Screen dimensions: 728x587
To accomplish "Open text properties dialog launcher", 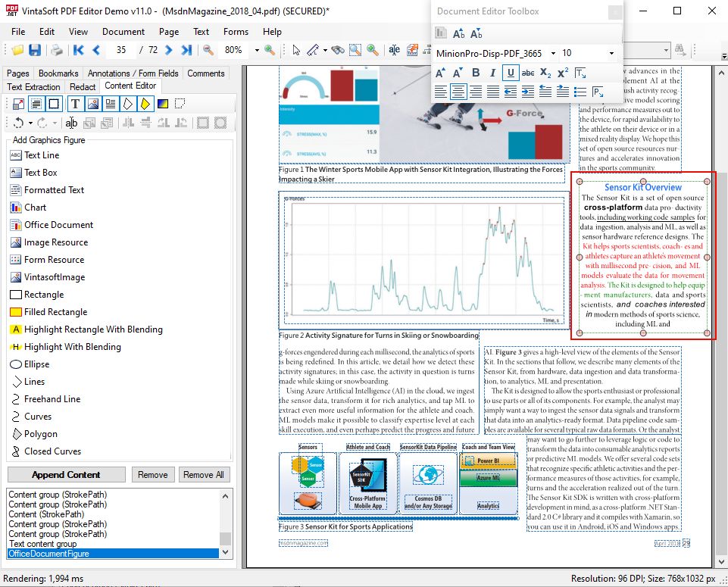I will click(x=580, y=73).
